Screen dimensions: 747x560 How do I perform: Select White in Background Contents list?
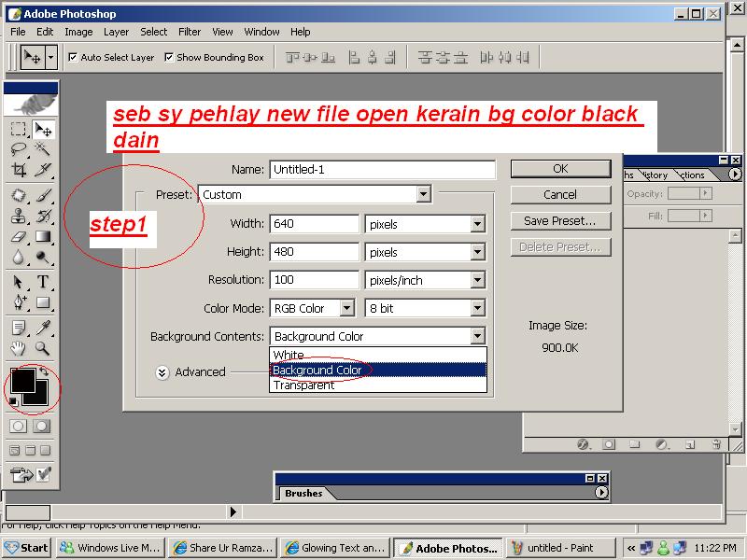(x=378, y=355)
